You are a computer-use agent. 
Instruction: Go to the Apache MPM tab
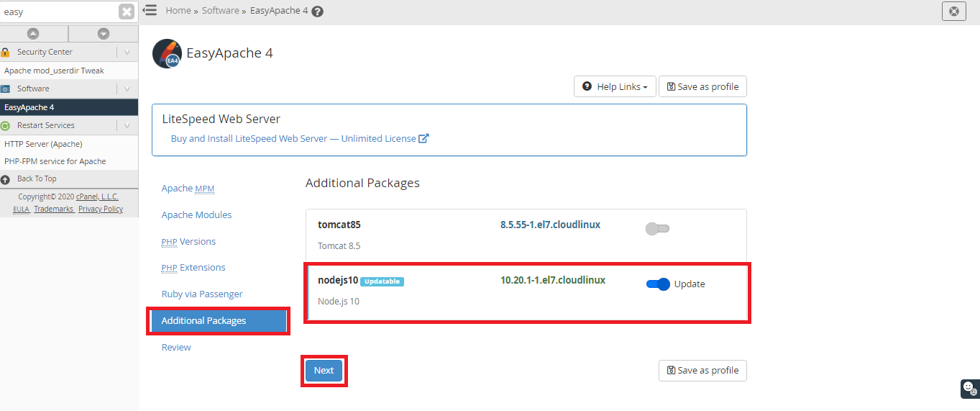tap(188, 189)
